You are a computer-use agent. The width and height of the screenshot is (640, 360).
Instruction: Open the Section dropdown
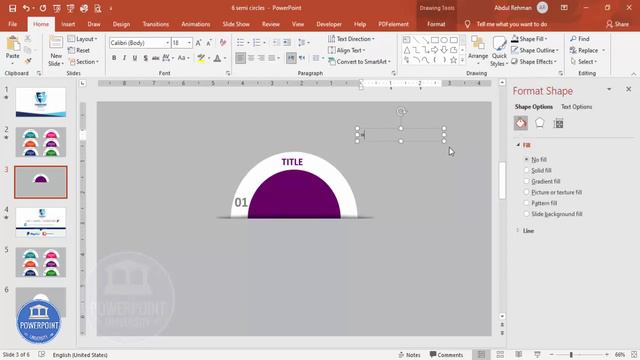[84, 62]
